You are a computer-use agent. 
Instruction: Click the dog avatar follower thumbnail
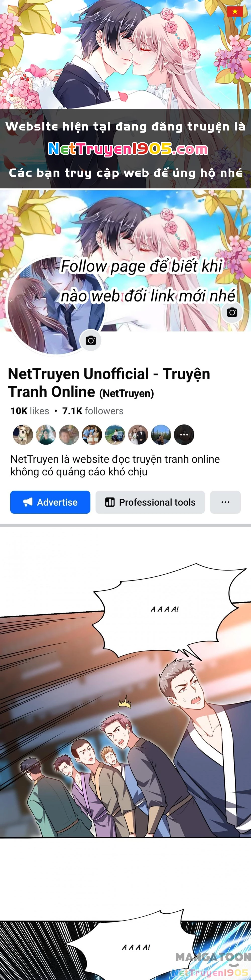[x=23, y=434]
